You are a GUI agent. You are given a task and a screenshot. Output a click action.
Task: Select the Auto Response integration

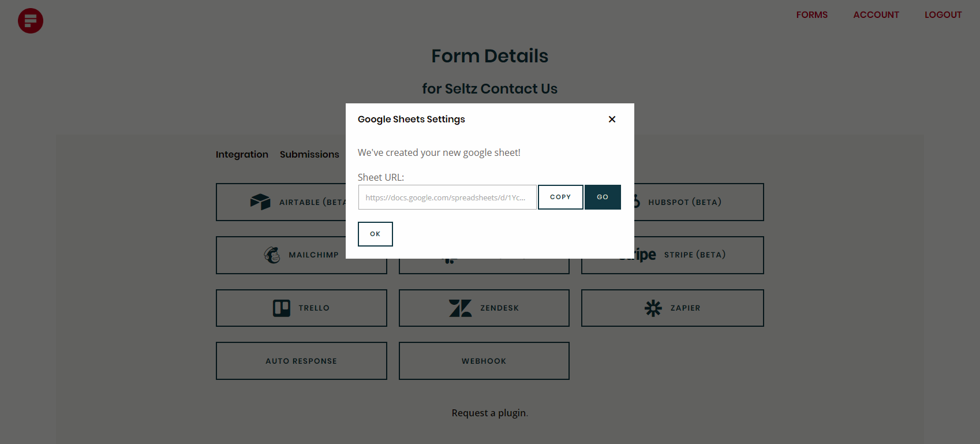(301, 361)
